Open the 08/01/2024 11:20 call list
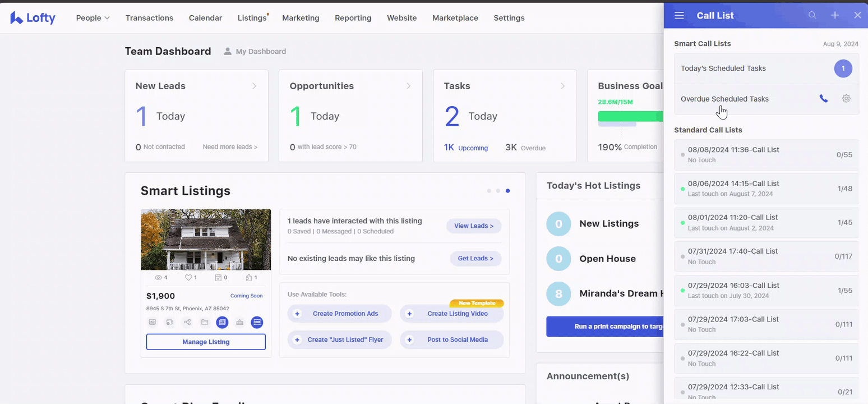This screenshot has height=404, width=868. pyautogui.click(x=767, y=222)
